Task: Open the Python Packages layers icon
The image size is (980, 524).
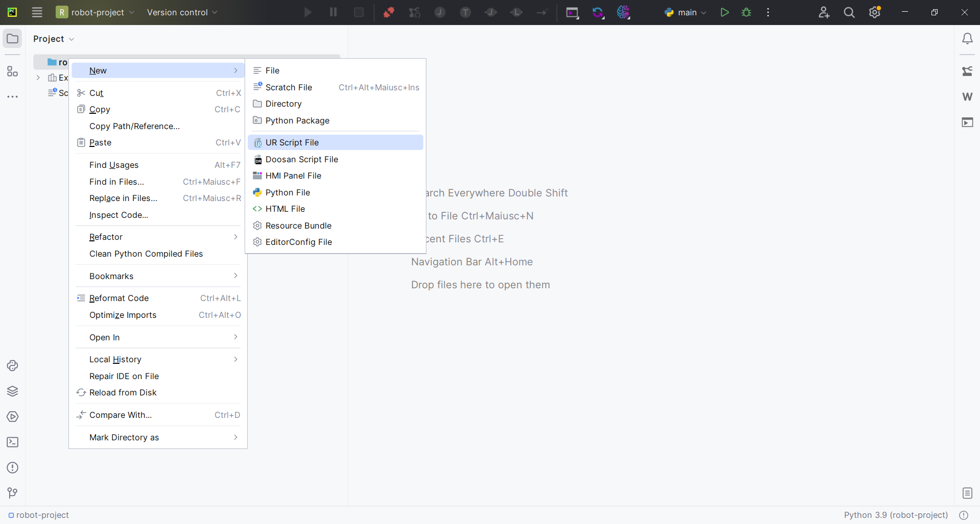Action: (x=13, y=391)
